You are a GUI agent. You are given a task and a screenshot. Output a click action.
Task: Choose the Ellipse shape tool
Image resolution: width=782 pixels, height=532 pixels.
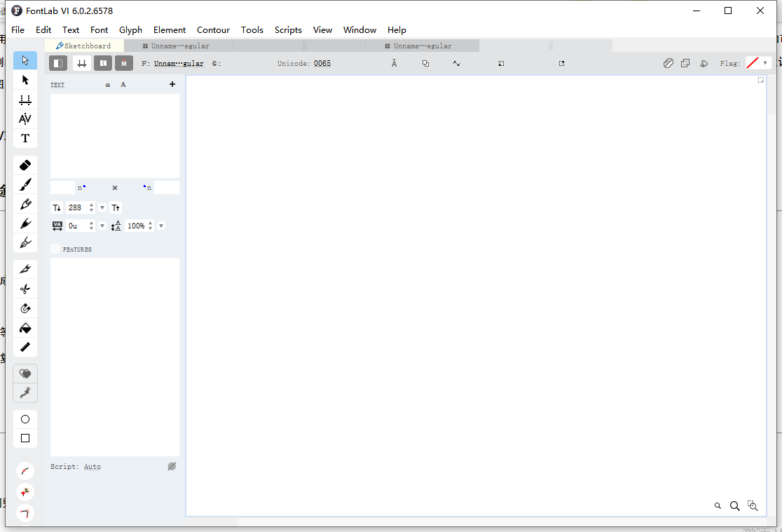tap(25, 419)
